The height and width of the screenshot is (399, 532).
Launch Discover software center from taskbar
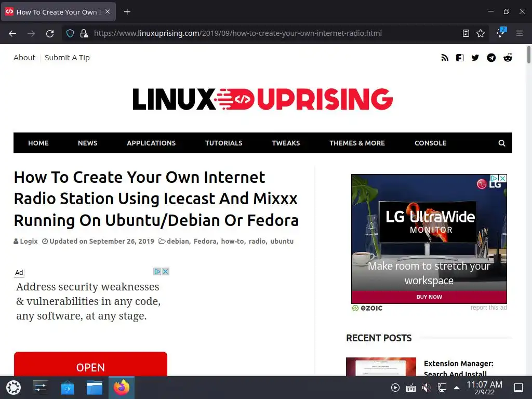pyautogui.click(x=68, y=388)
